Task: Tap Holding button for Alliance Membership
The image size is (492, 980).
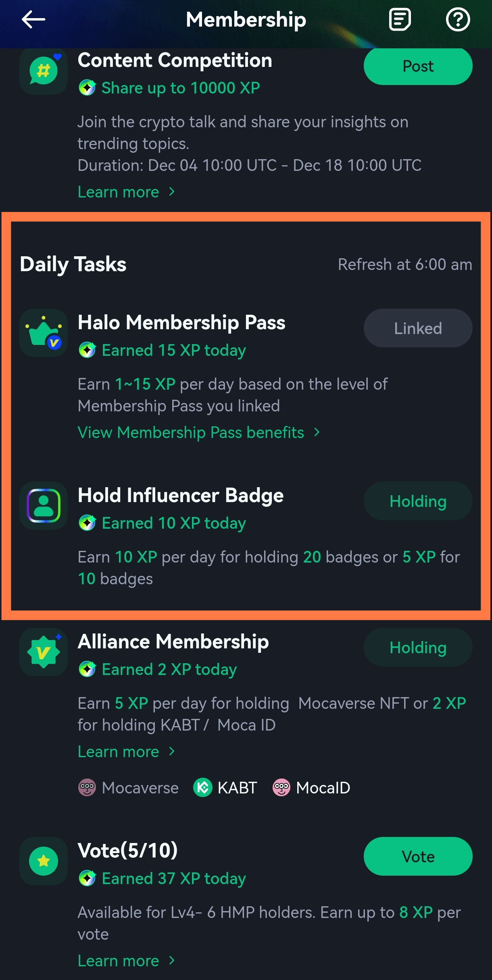Action: [418, 647]
